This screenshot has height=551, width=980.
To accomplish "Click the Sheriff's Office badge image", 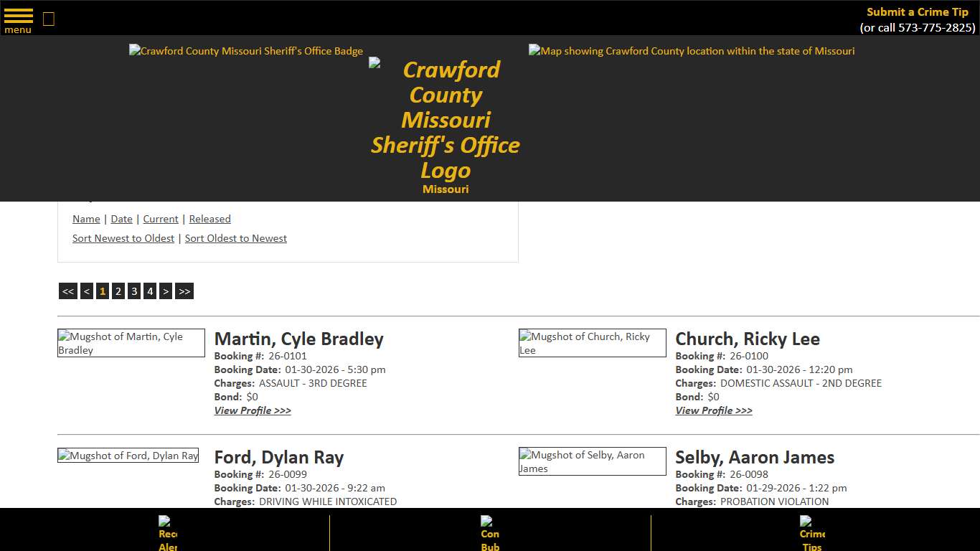I will pyautogui.click(x=245, y=51).
